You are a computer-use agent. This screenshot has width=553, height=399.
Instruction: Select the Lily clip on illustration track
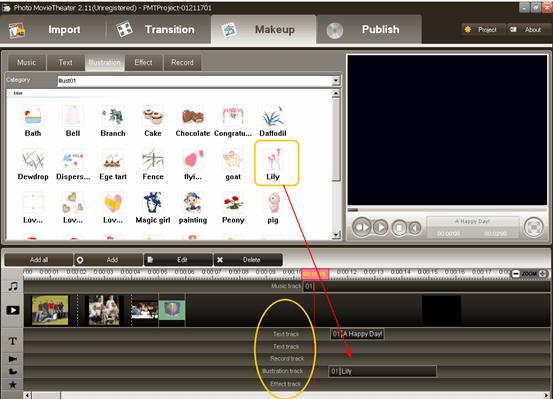[x=382, y=371]
